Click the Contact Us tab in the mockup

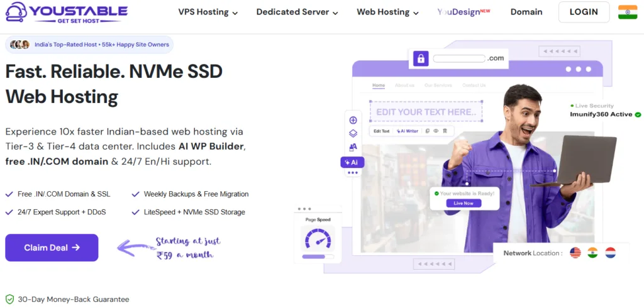tap(474, 85)
